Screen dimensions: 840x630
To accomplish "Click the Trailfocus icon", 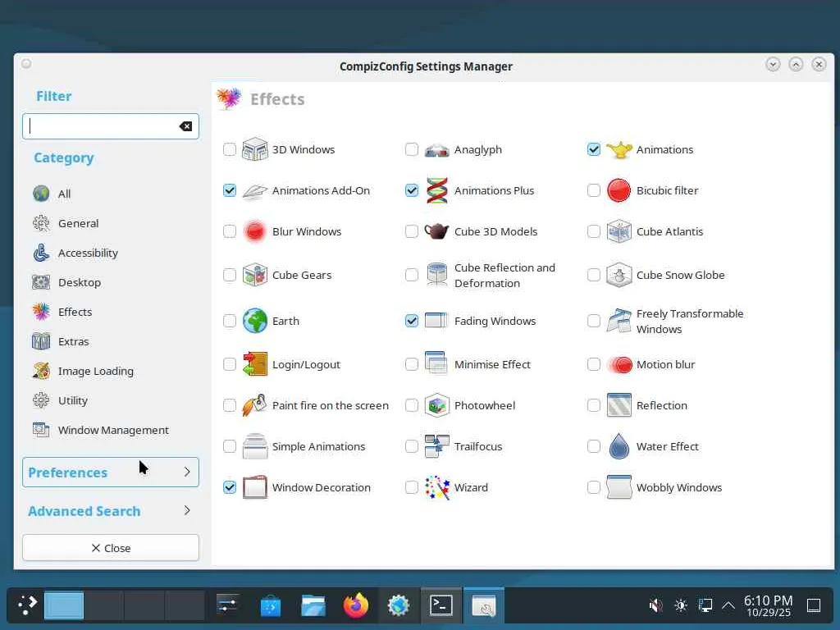I will point(436,446).
